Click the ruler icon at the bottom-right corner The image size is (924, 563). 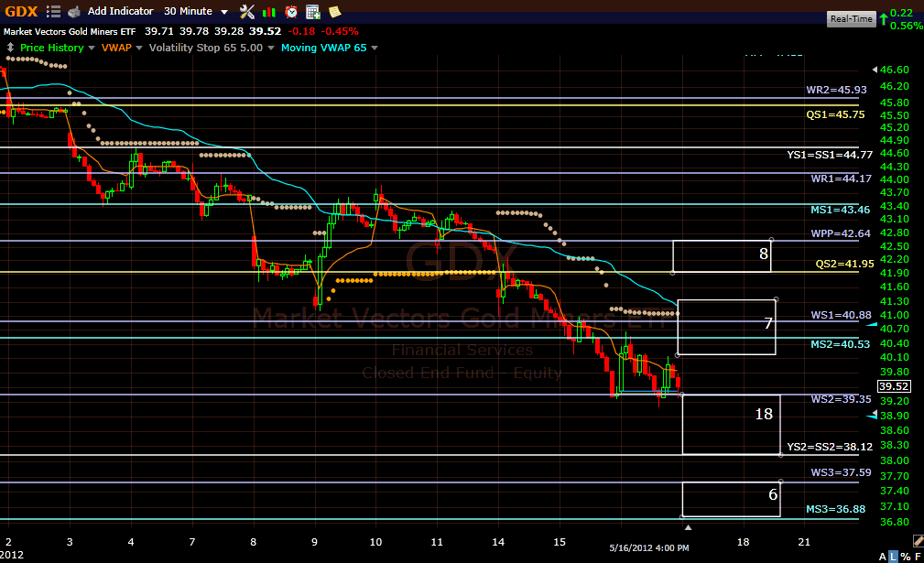(919, 541)
